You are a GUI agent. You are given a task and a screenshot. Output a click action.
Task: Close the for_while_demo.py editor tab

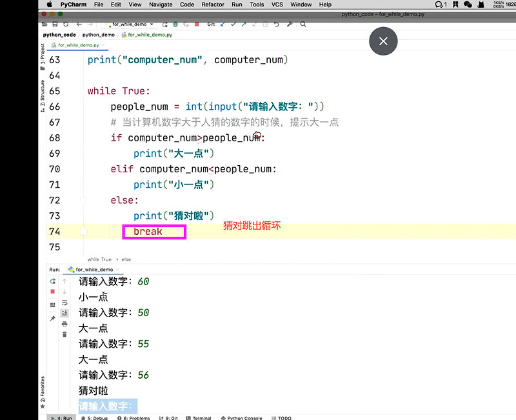click(x=104, y=45)
